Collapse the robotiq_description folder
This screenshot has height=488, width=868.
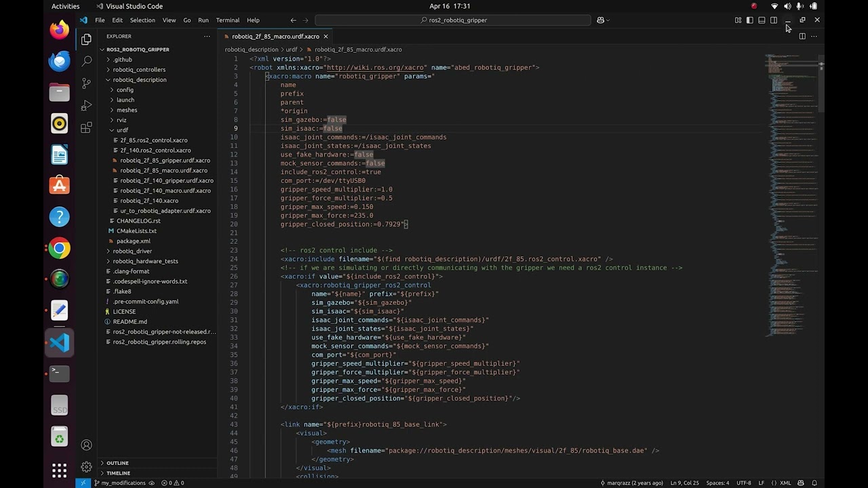[x=140, y=80]
